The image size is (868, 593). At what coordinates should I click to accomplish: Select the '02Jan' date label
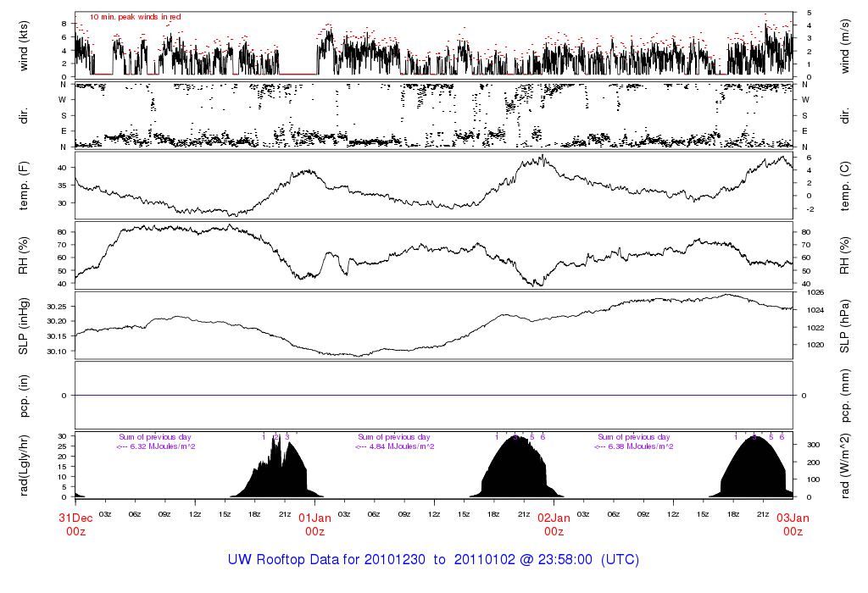(x=554, y=518)
